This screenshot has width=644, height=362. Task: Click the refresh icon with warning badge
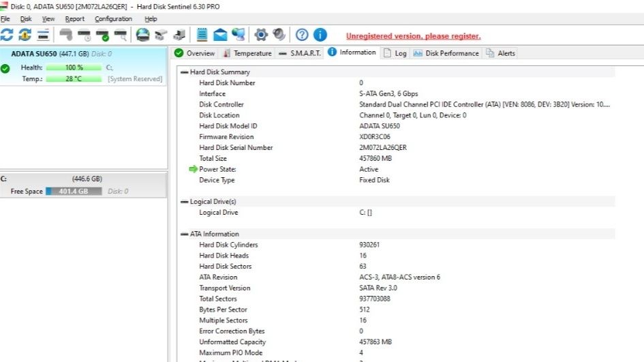click(25, 35)
